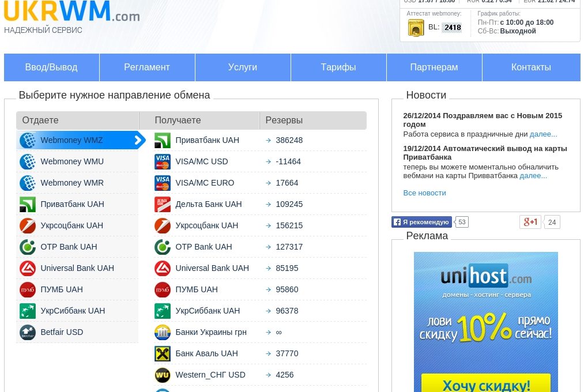Open the Регламент menu tab

147,67
